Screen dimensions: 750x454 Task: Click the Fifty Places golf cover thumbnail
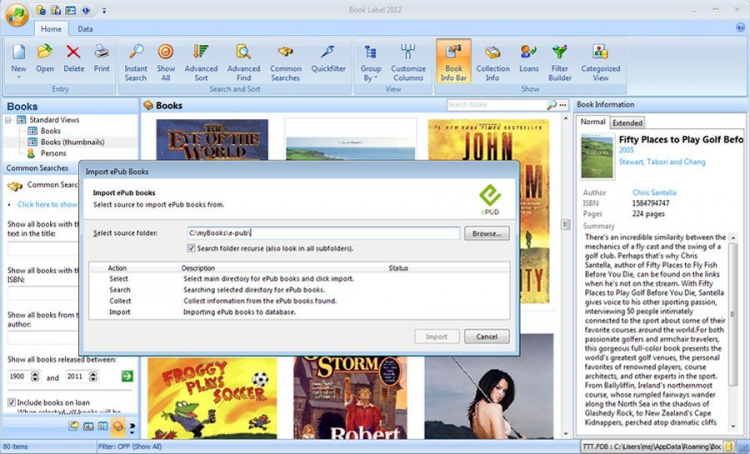pos(596,157)
